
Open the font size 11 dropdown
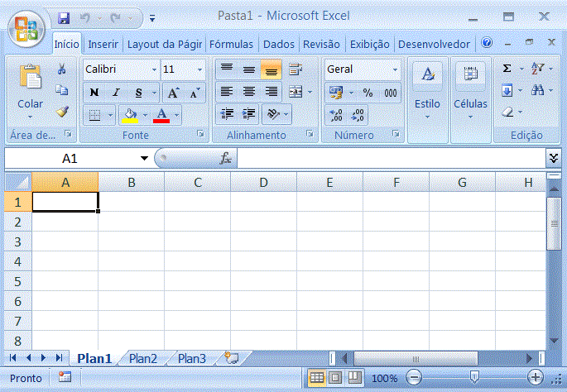pyautogui.click(x=200, y=69)
